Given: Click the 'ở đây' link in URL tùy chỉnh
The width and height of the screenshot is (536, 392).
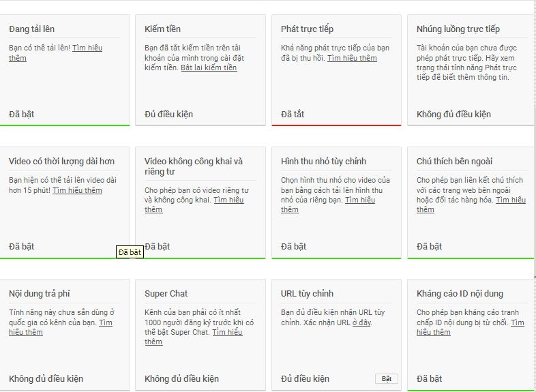Looking at the screenshot, I should [361, 322].
